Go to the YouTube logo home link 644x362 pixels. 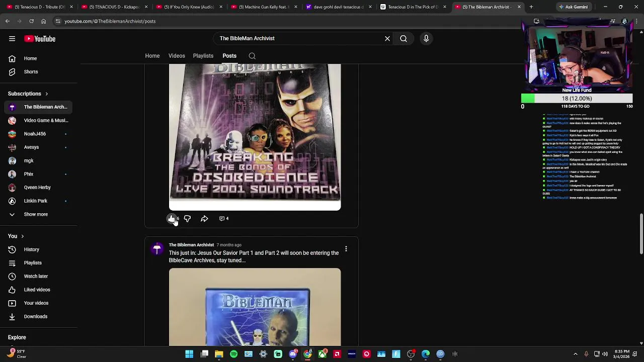point(40,39)
